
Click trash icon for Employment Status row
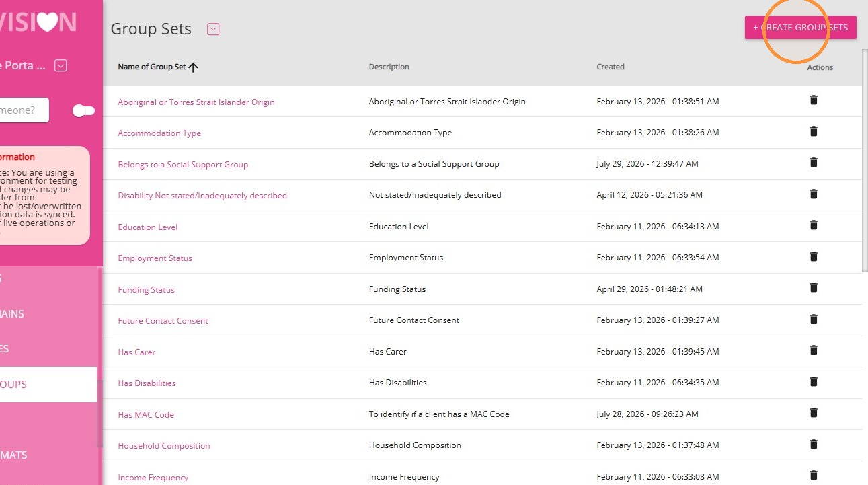(x=814, y=256)
